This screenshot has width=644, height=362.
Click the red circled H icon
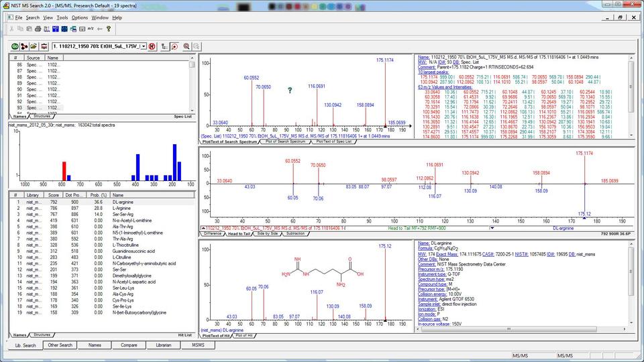click(152, 46)
